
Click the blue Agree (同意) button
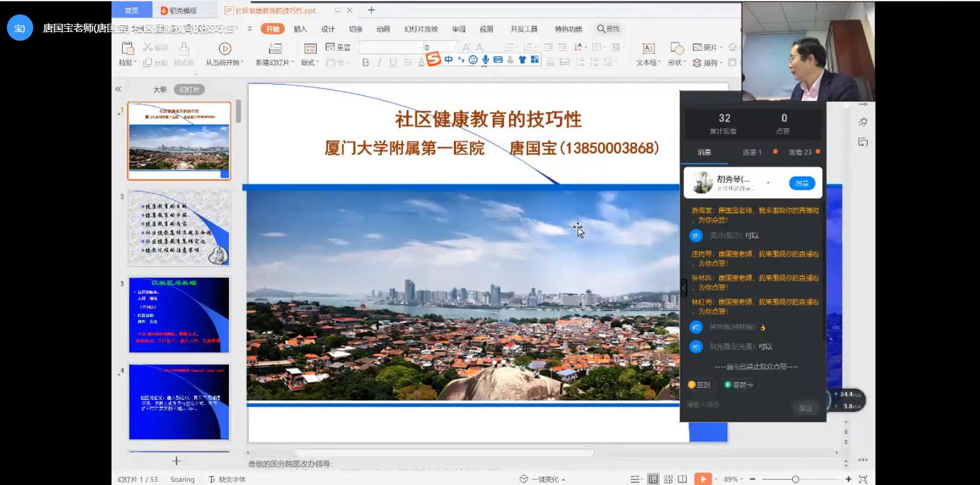click(x=802, y=183)
